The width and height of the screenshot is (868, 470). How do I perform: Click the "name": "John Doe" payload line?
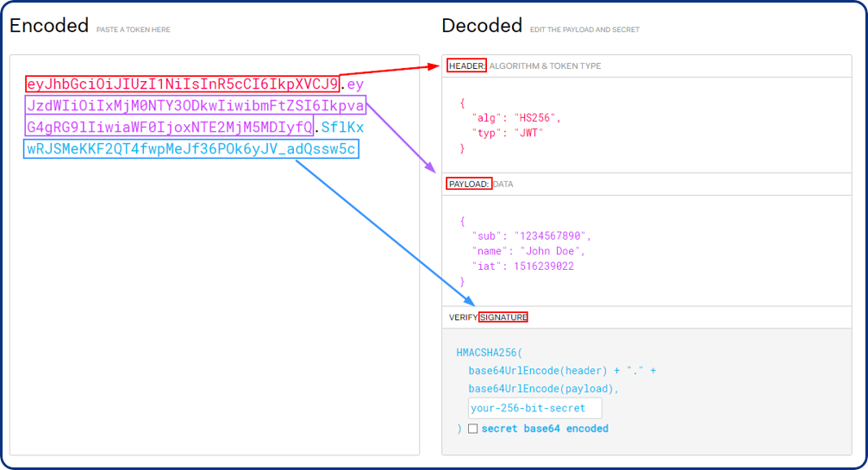pyautogui.click(x=528, y=251)
